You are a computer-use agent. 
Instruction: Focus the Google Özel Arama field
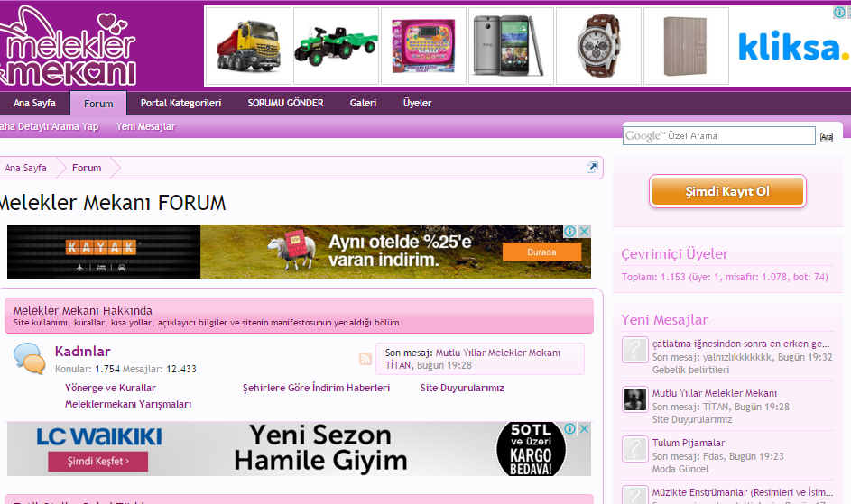tap(719, 135)
